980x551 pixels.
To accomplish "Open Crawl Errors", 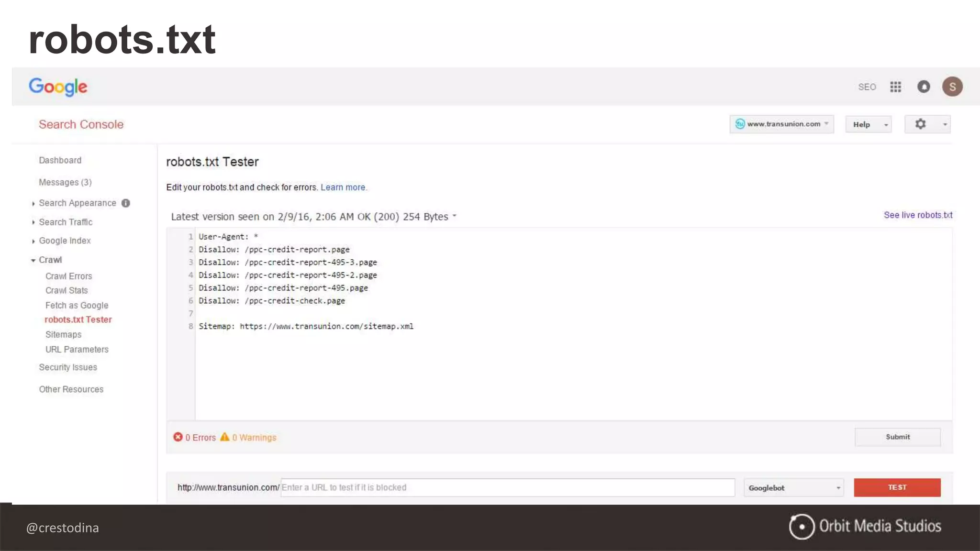I will (x=68, y=276).
